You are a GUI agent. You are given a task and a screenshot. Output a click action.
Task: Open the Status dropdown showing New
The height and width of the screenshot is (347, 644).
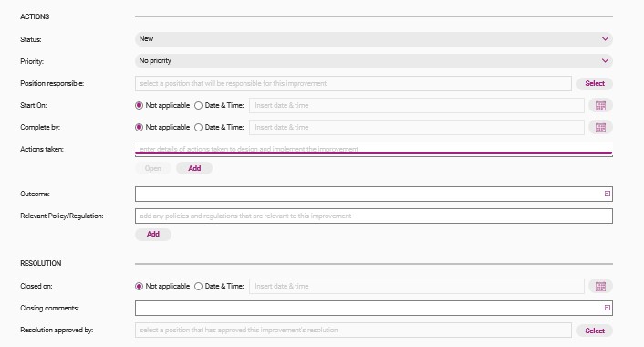[x=374, y=39]
